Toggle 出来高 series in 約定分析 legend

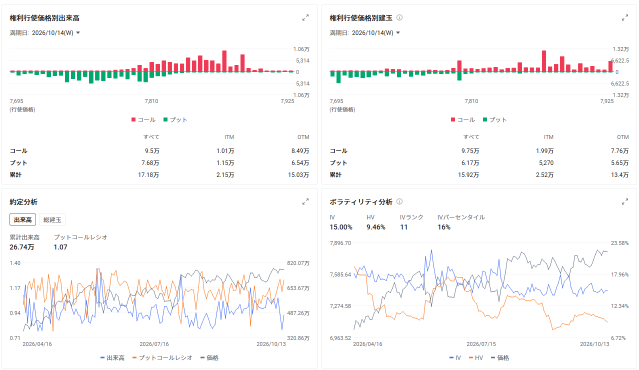pyautogui.click(x=112, y=358)
